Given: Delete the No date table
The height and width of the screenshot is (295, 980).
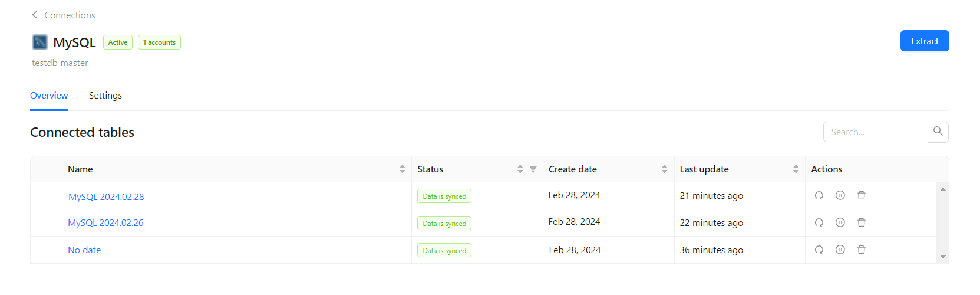Looking at the screenshot, I should (862, 250).
